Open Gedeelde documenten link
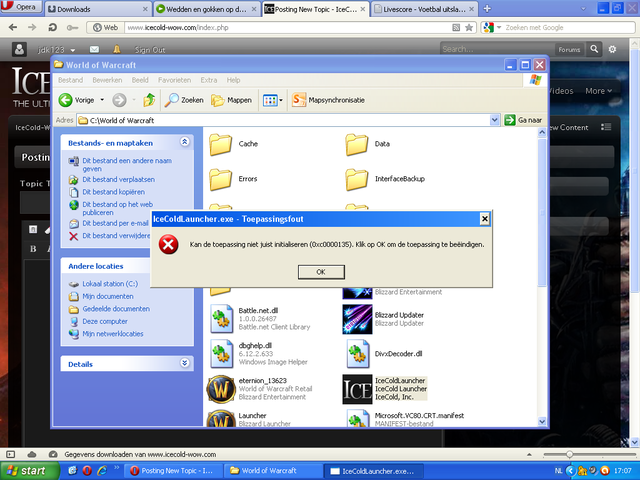This screenshot has height=480, width=640. click(x=116, y=309)
